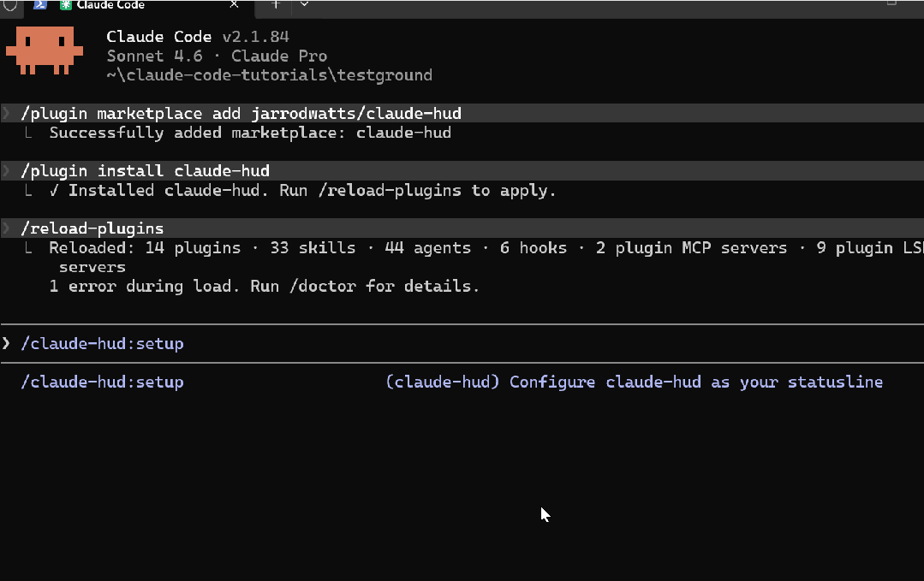Image resolution: width=924 pixels, height=581 pixels.
Task: Switch to the Claude Code tab
Action: coord(111,5)
